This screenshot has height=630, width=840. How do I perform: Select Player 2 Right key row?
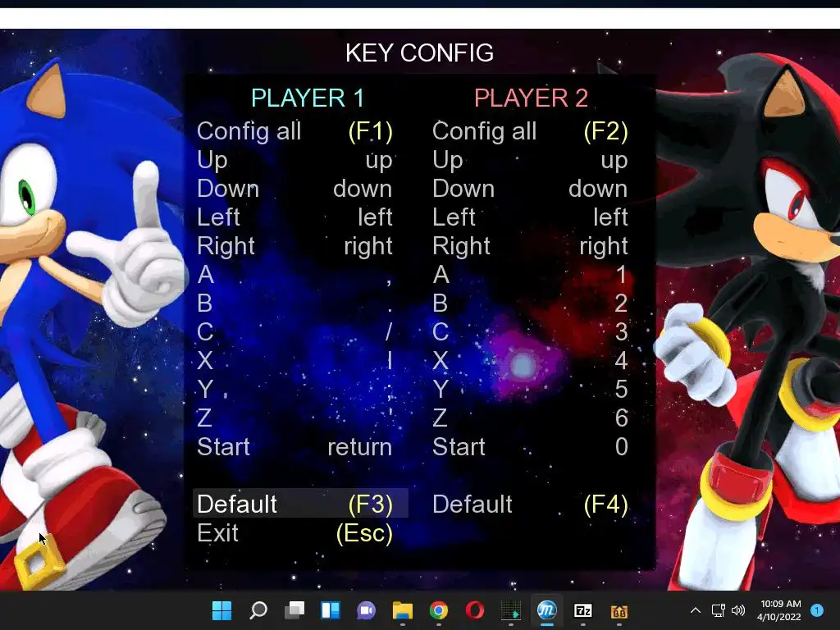[x=530, y=246]
